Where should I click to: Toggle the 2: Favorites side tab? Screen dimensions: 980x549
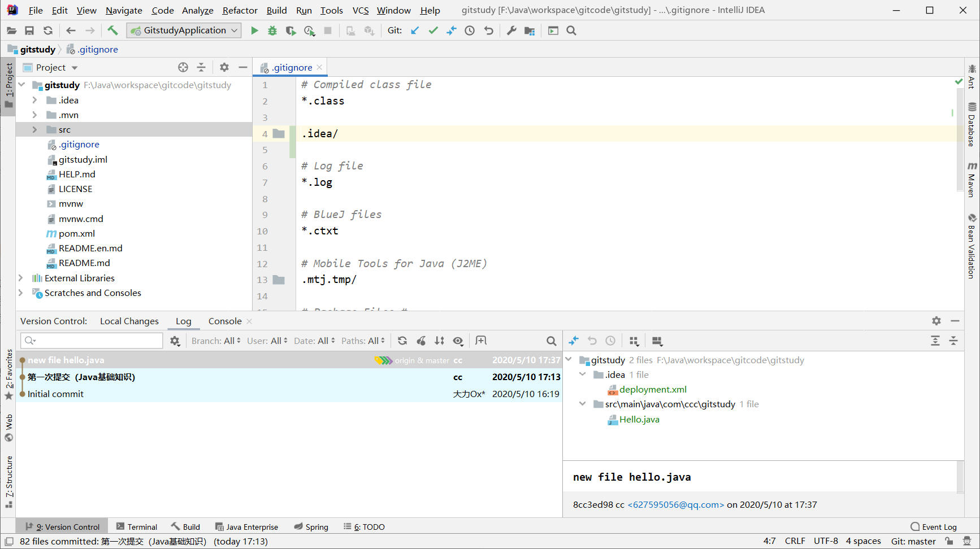point(8,374)
